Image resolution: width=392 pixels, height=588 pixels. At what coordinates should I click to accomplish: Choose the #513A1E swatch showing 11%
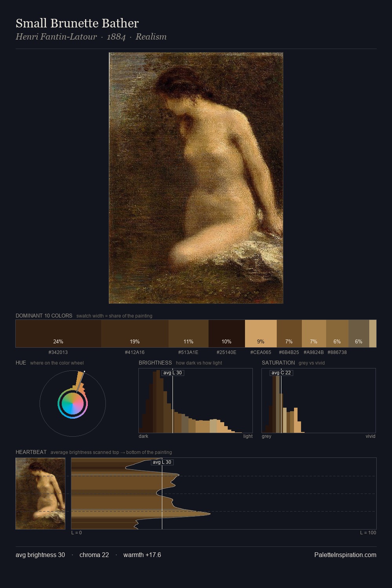[189, 334]
